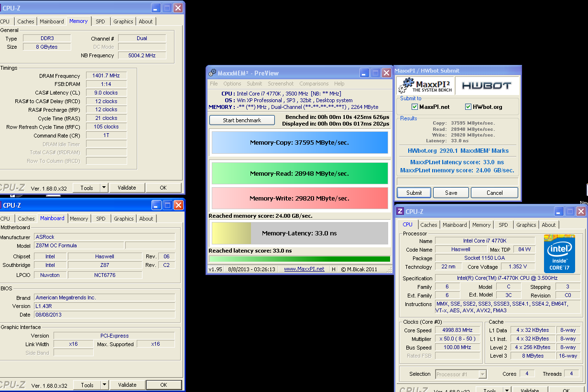Click motherboard model Z87M OC Formula
The image size is (588, 392).
pos(78,245)
